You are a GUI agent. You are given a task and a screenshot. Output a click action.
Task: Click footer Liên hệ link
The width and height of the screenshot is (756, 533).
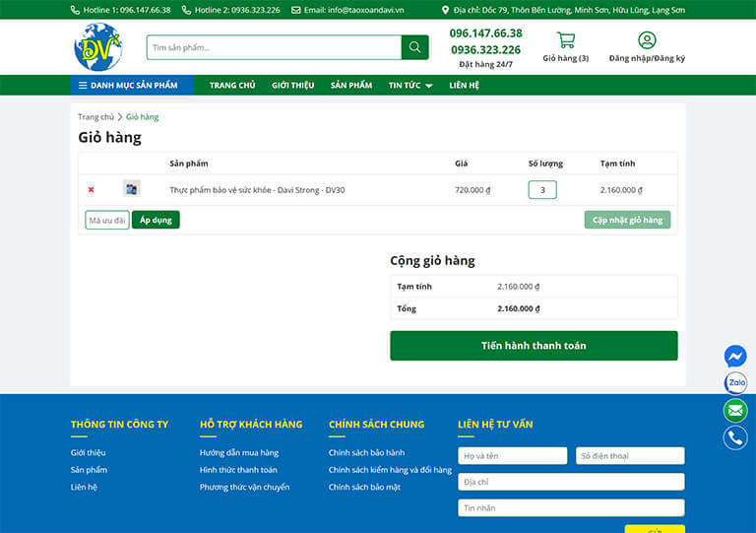coord(84,487)
